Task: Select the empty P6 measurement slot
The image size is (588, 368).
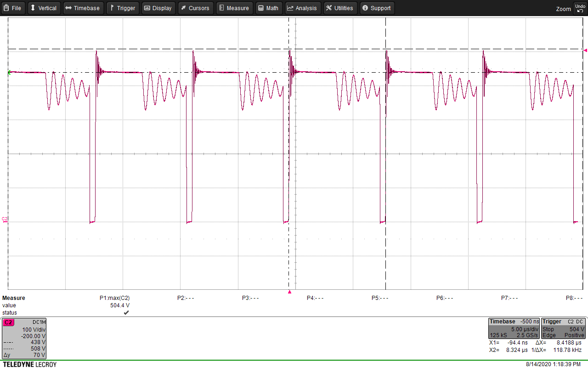Action: click(445, 298)
